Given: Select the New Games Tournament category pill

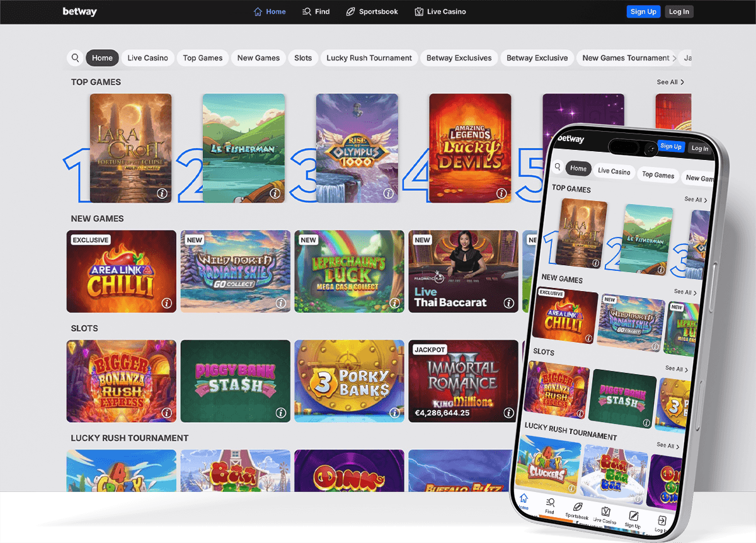Looking at the screenshot, I should 626,58.
